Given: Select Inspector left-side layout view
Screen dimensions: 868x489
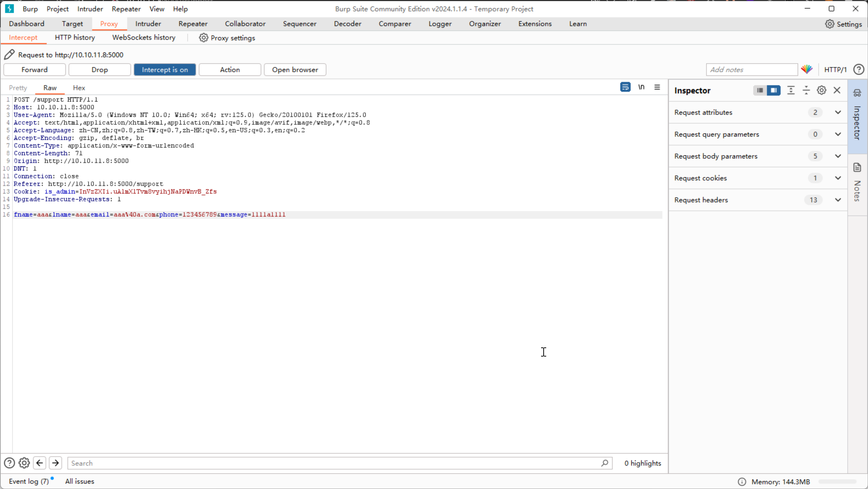Looking at the screenshot, I should (760, 90).
